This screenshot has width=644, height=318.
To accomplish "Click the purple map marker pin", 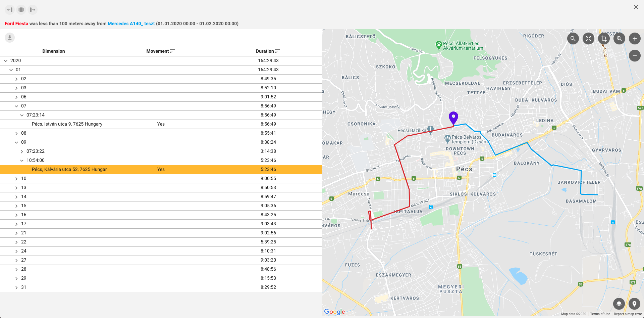I will click(x=453, y=118).
